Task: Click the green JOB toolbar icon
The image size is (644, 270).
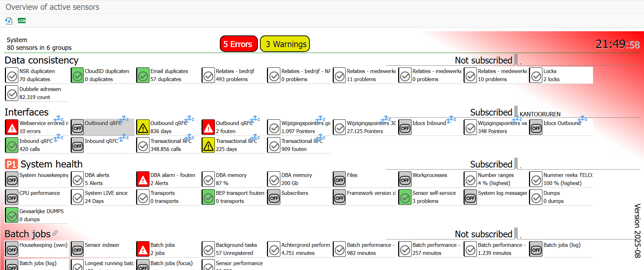Action: coord(22,21)
